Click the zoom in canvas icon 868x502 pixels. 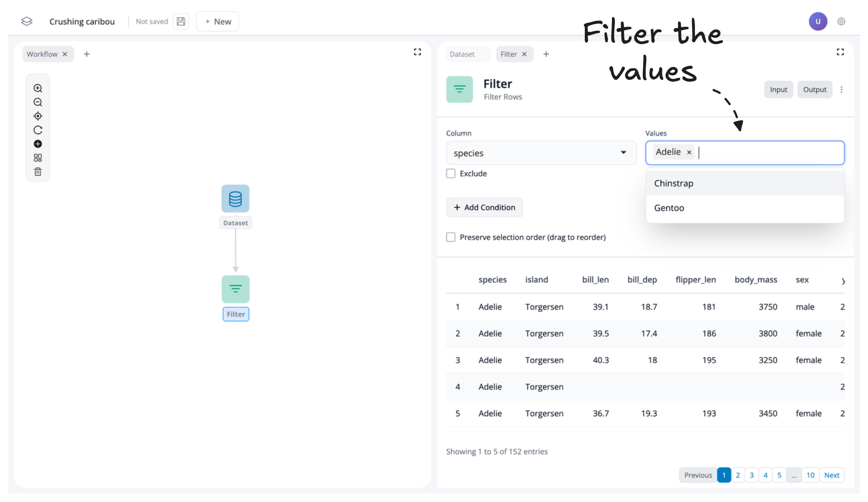click(x=38, y=88)
